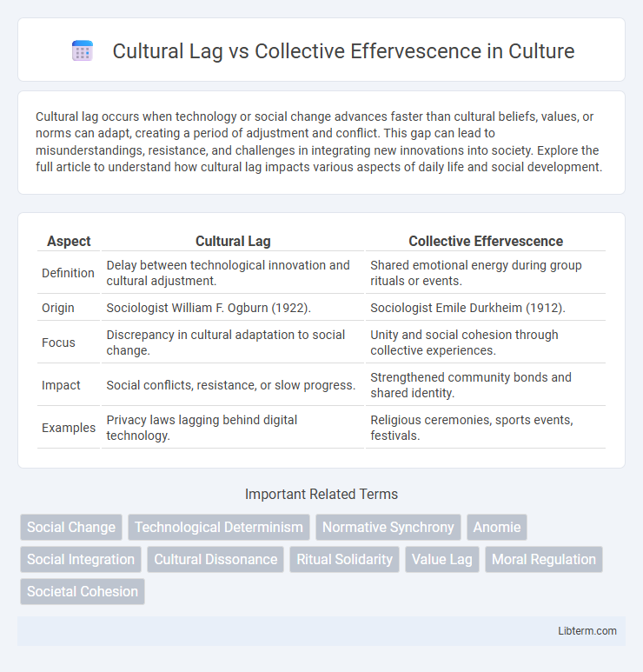Screen dimensions: 643x672
Task: Select the Moral Regulation tag
Action: tap(544, 559)
